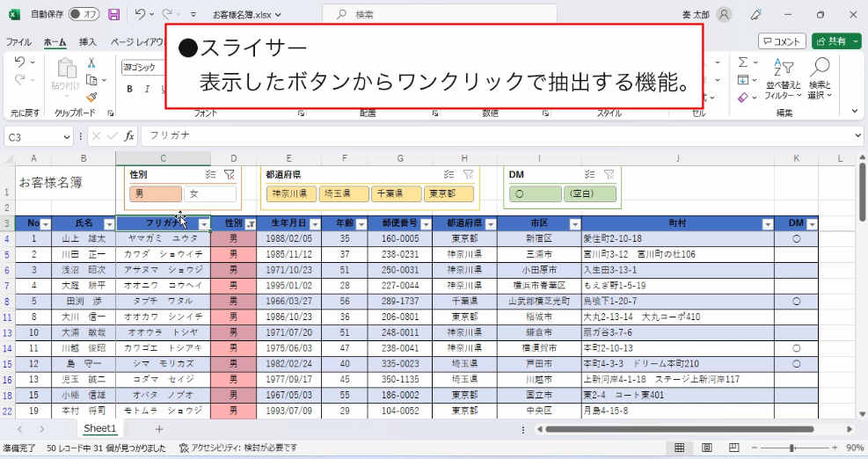The width and height of the screenshot is (868, 459).
Task: Toggle multi-select in 性別 slicer
Action: (x=210, y=174)
